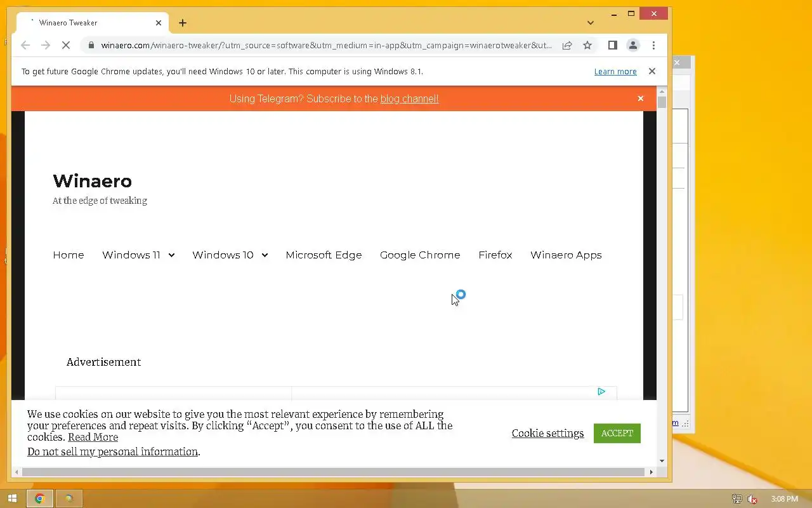The image size is (812, 508).
Task: Open Chrome profile avatar
Action: (633, 45)
